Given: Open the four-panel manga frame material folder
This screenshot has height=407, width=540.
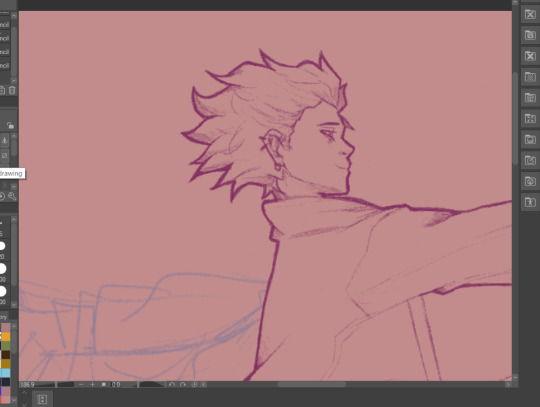Looking at the screenshot, I should pos(530,119).
